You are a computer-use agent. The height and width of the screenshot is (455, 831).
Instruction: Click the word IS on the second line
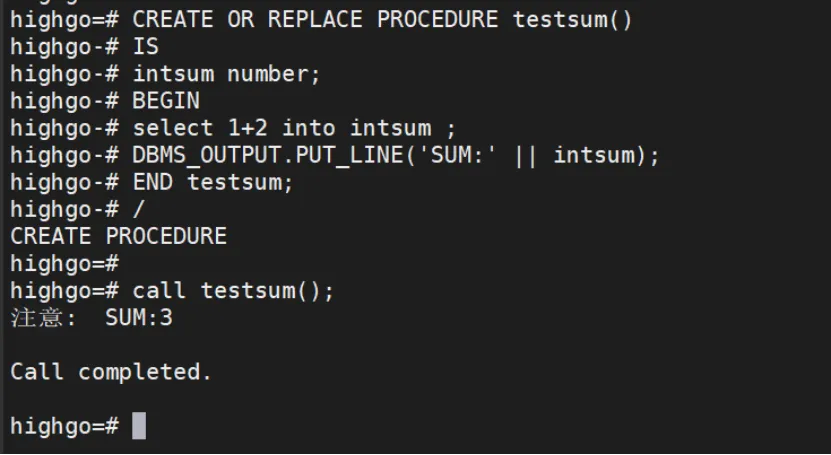(x=146, y=47)
